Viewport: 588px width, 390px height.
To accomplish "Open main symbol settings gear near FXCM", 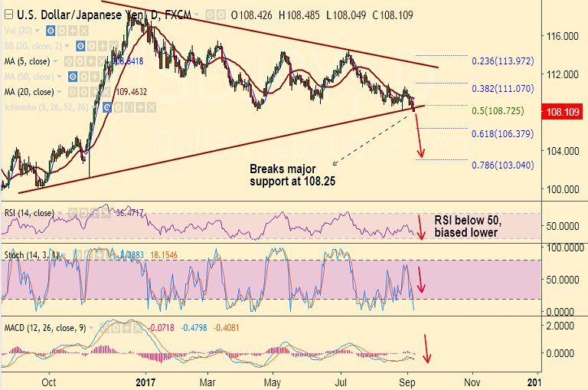I will coord(220,15).
